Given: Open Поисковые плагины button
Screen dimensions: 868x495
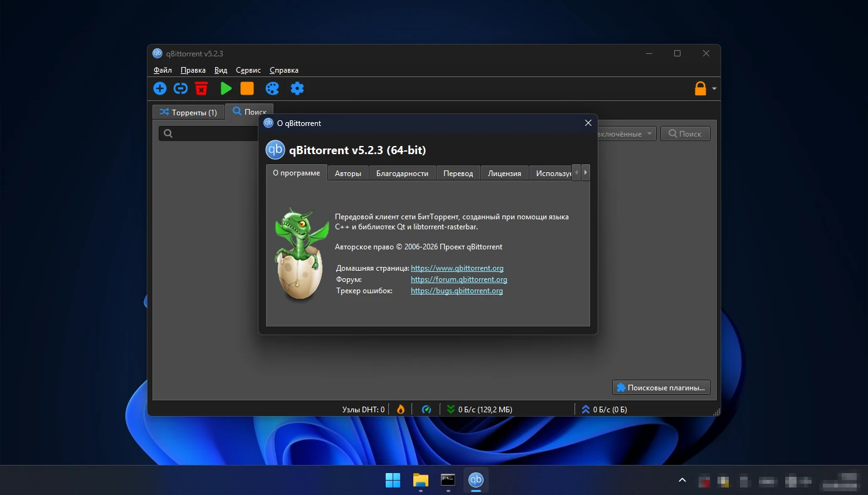Looking at the screenshot, I should point(661,388).
